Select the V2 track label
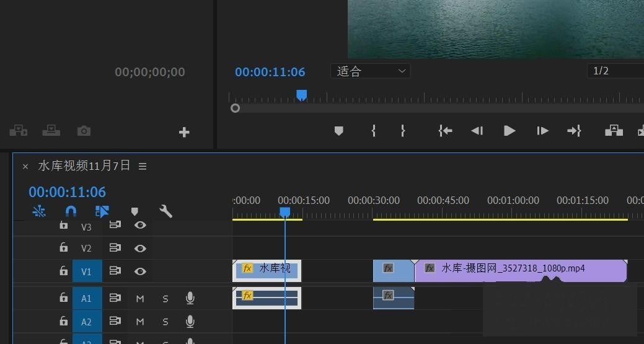 [x=86, y=249]
